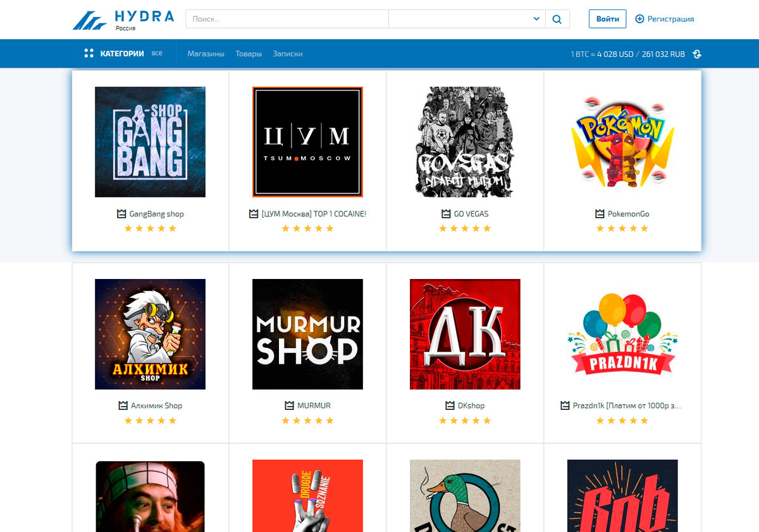Screen dimensions: 759x532
Task: Select the 'все' link beside КАТЕГОРИИ
Action: pos(157,53)
